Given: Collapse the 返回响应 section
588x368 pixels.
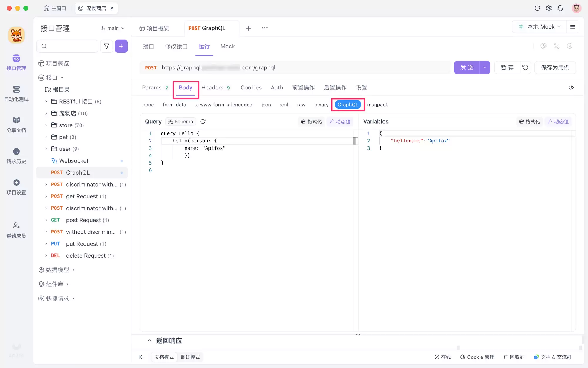Looking at the screenshot, I should pyautogui.click(x=149, y=341).
